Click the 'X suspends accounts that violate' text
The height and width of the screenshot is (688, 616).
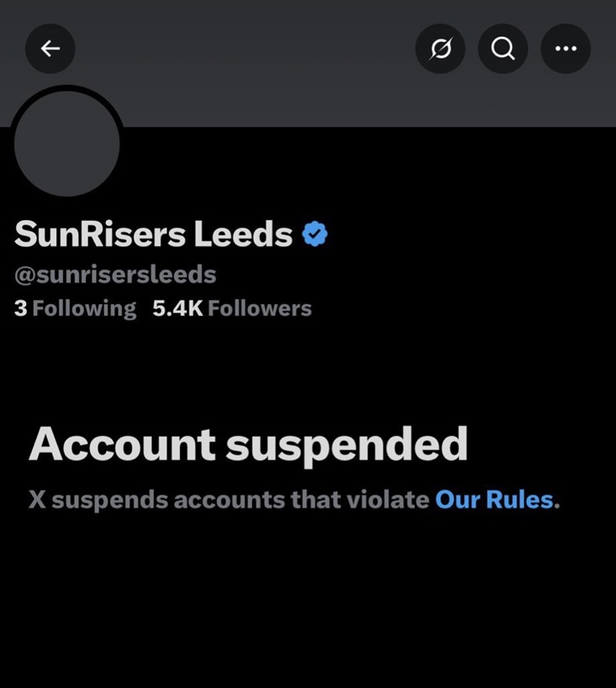click(229, 500)
